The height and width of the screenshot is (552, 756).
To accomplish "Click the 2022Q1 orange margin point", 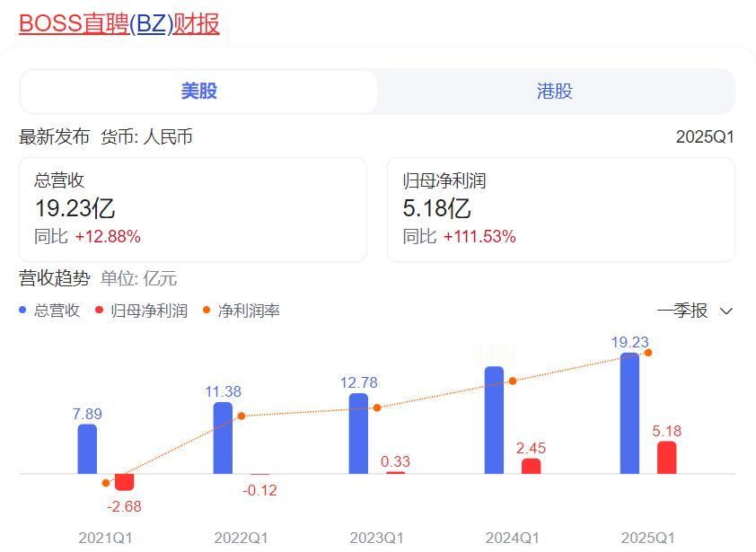I will (x=242, y=416).
